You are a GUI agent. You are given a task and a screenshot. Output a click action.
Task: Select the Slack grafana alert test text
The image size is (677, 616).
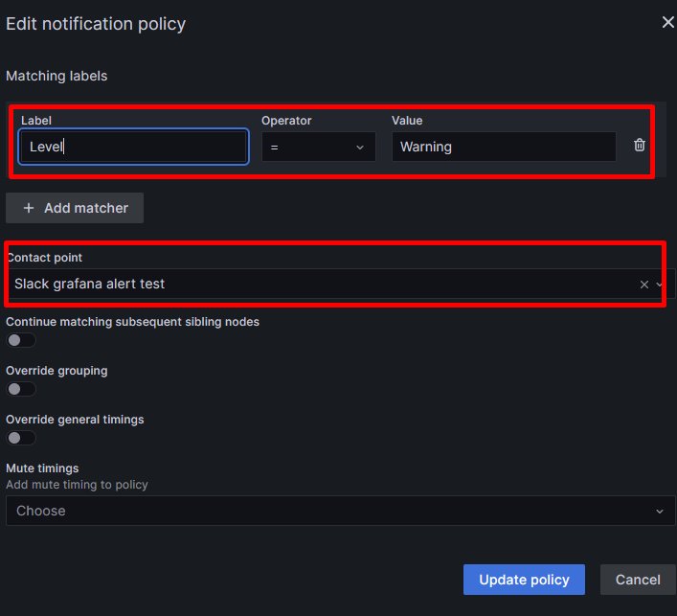[x=89, y=284]
